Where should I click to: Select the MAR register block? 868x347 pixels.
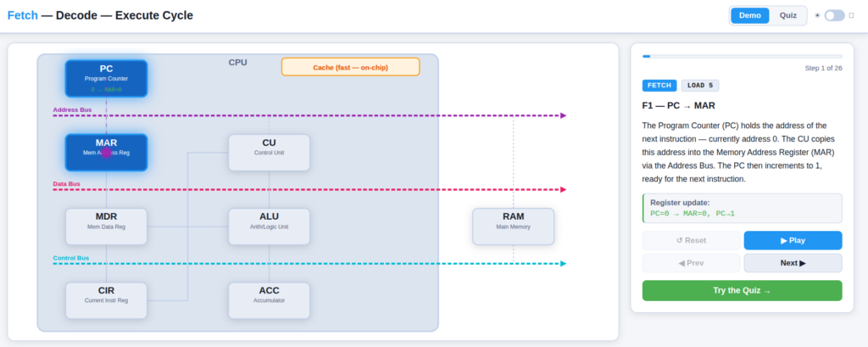(x=106, y=153)
